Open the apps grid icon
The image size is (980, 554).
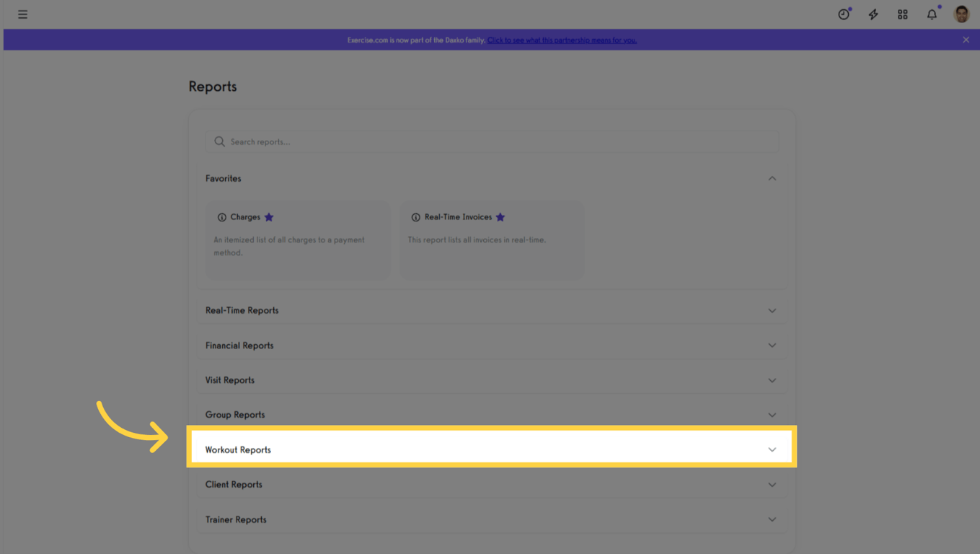tap(902, 14)
